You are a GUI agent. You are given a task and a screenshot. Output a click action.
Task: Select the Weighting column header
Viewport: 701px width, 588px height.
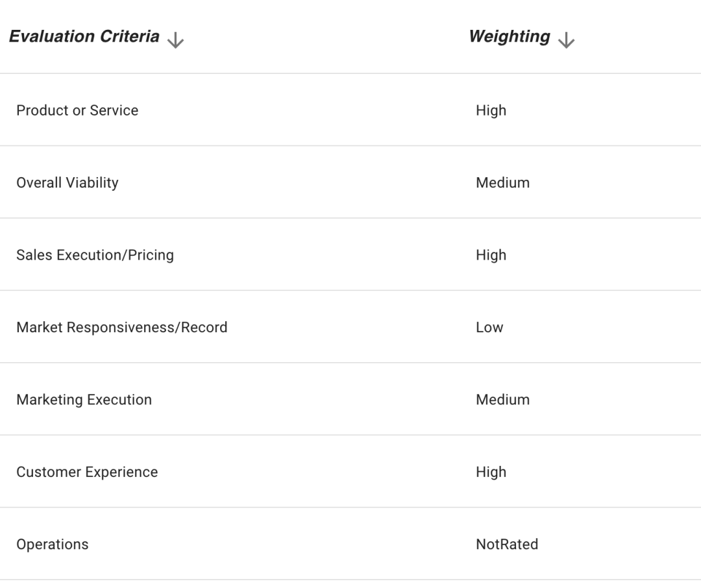coord(510,36)
